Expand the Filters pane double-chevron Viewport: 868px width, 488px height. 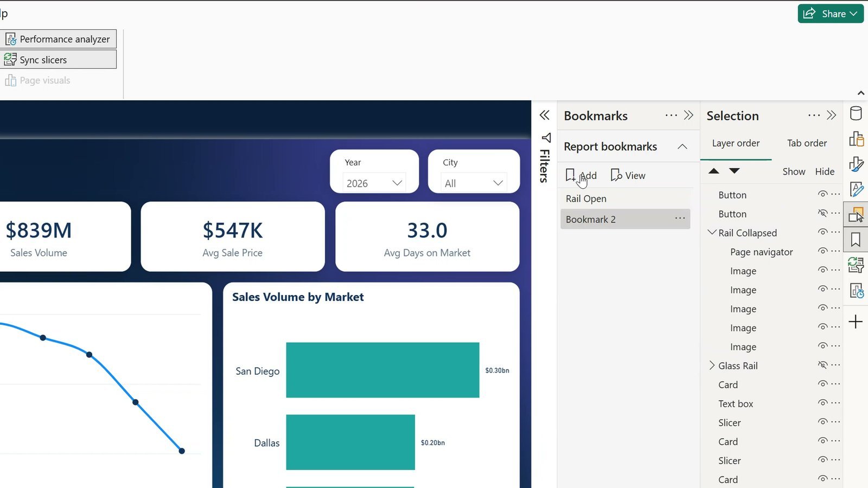tap(545, 115)
